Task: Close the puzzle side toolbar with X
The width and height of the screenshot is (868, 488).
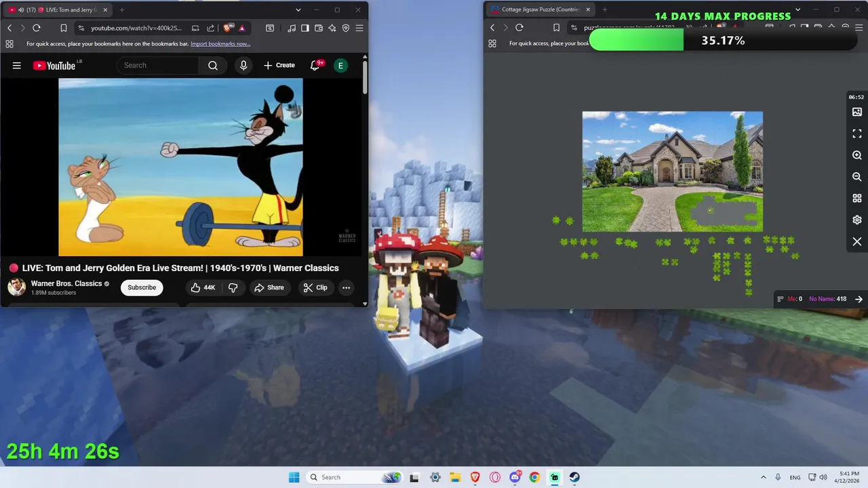Action: [x=857, y=242]
